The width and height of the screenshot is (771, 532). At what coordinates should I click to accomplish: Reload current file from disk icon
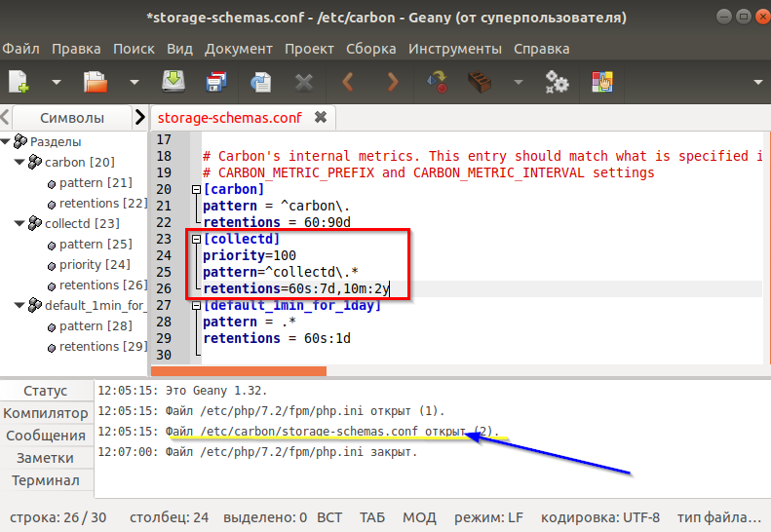(x=260, y=82)
